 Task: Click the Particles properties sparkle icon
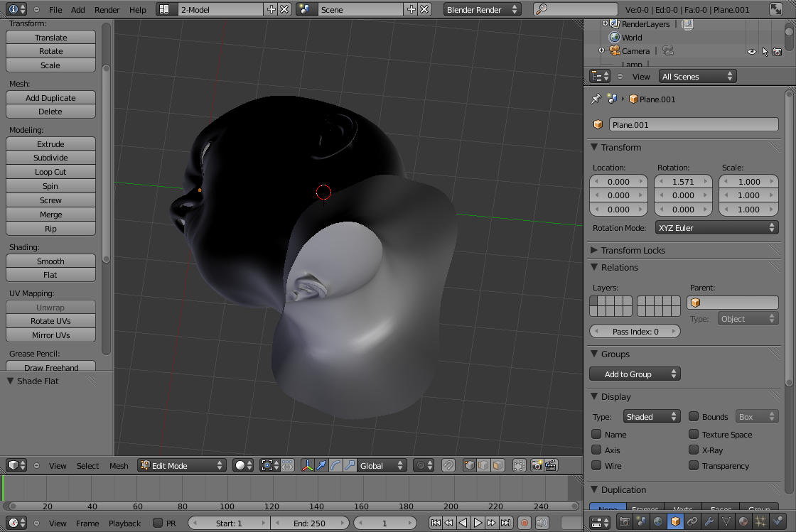click(760, 522)
